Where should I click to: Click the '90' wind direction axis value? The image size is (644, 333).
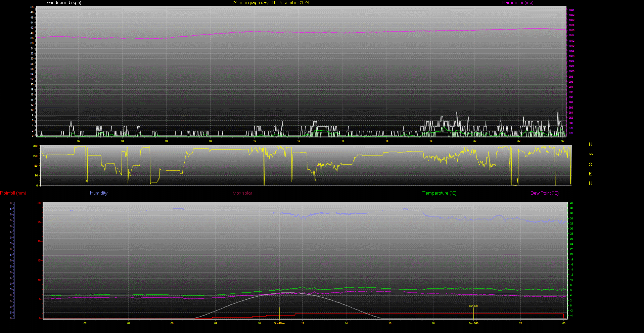click(36, 176)
